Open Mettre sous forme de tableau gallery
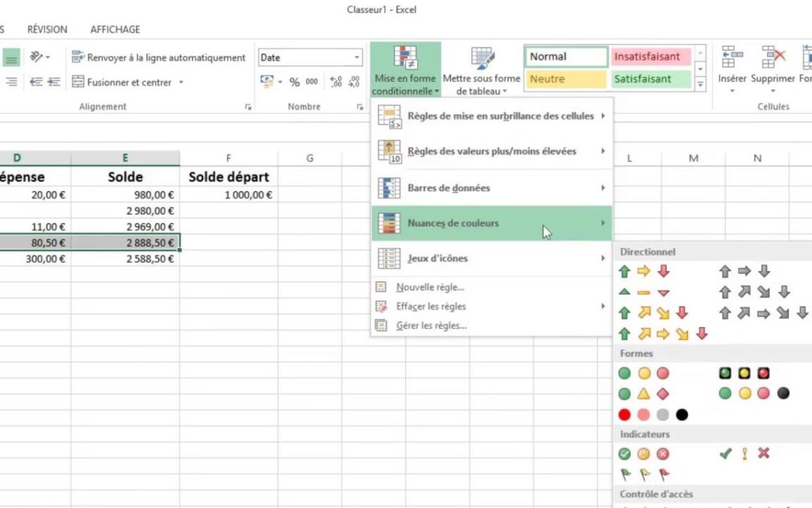This screenshot has height=508, width=812. (x=481, y=69)
